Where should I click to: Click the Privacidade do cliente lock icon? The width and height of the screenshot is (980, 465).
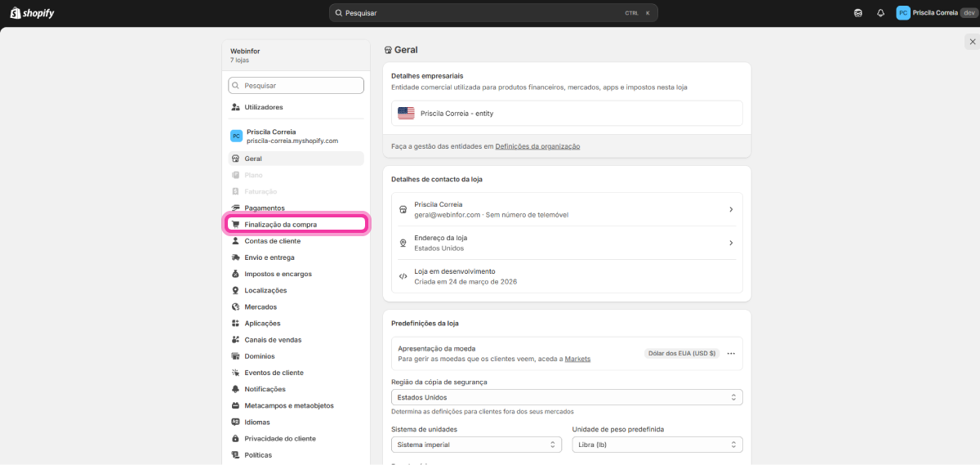click(235, 438)
